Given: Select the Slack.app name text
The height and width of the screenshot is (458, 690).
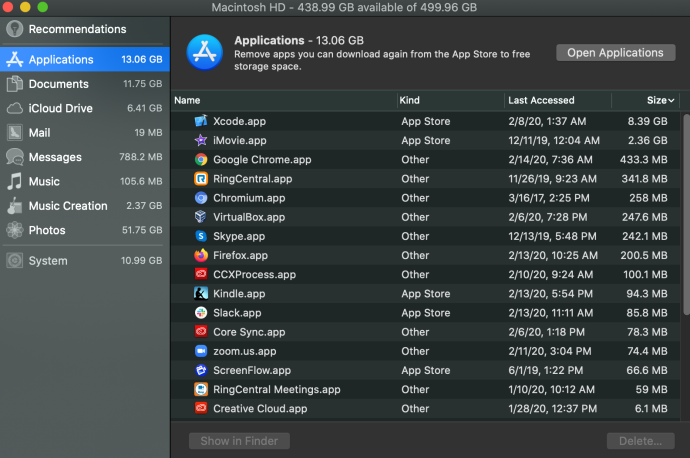Looking at the screenshot, I should [x=237, y=313].
